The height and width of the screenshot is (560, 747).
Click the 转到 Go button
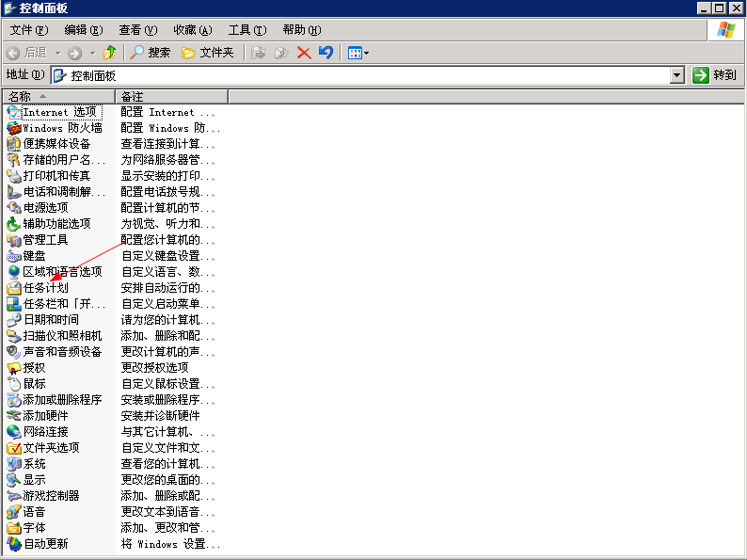[715, 75]
